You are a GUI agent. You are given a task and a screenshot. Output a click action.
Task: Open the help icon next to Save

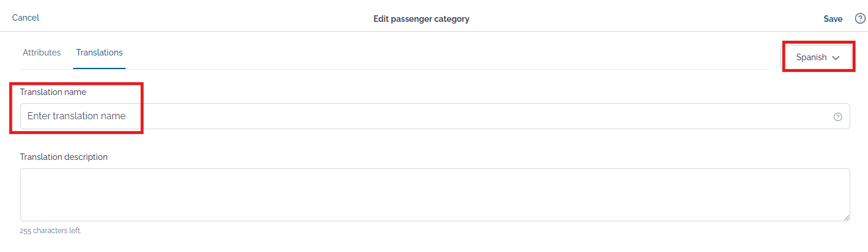tap(860, 19)
